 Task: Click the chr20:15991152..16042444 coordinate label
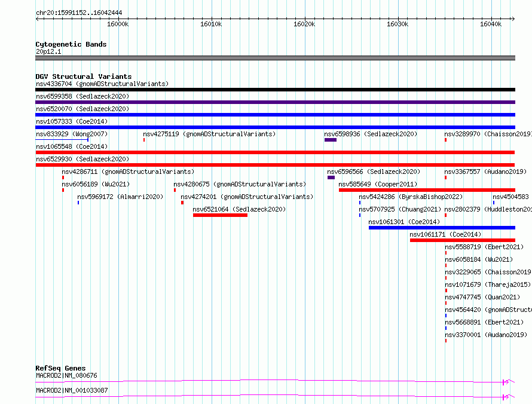[79, 13]
